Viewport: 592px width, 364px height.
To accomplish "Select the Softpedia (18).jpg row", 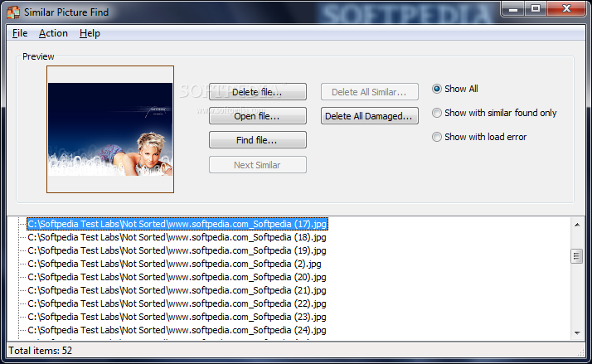I will pos(177,237).
